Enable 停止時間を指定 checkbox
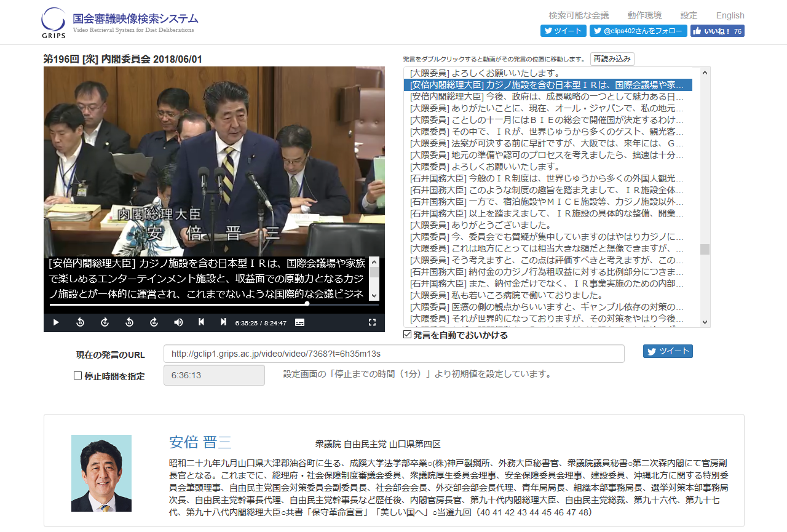The height and width of the screenshot is (532, 787). click(x=77, y=375)
